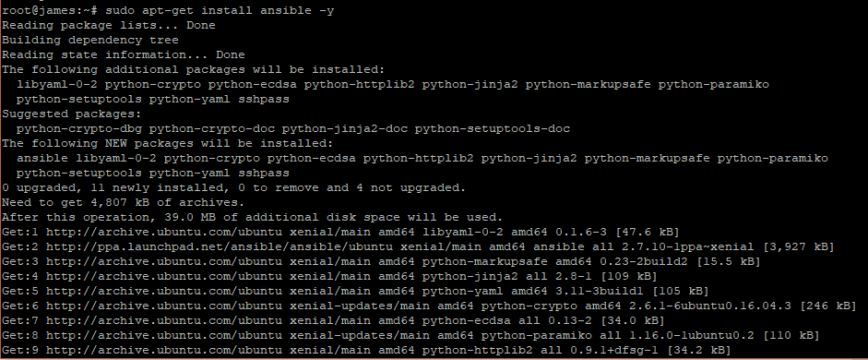The image size is (868, 360).
Task: Click the Get:3 python-markupsafe URL
Action: click(x=164, y=262)
